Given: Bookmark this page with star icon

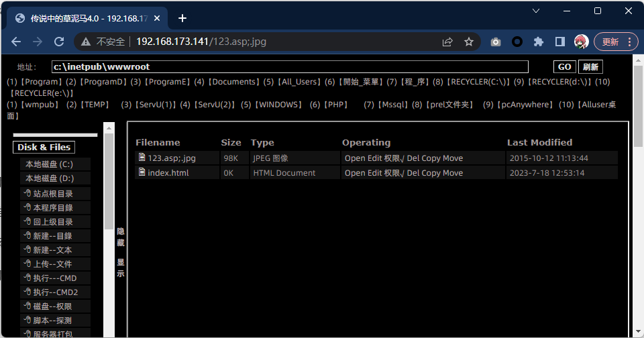Looking at the screenshot, I should tap(469, 42).
